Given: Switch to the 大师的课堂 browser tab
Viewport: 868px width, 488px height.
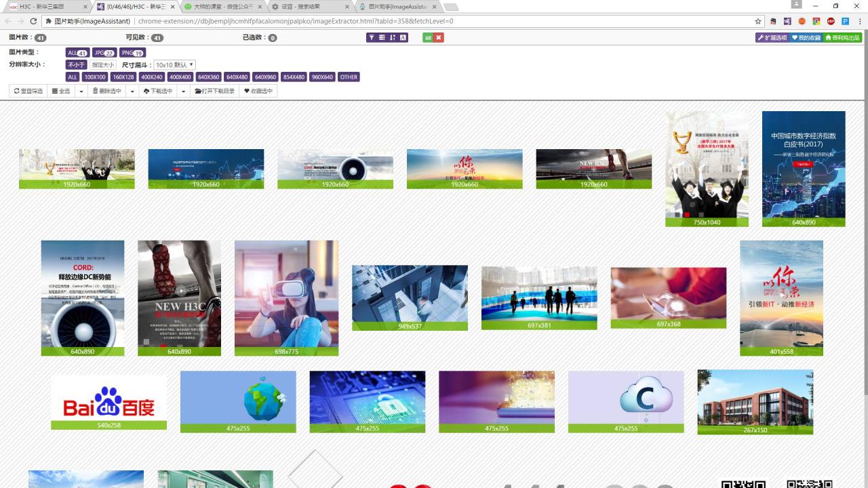Looking at the screenshot, I should [x=220, y=7].
